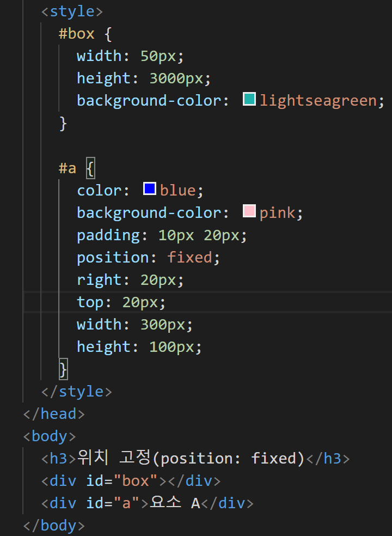Click the opening <body> tag

pos(50,436)
